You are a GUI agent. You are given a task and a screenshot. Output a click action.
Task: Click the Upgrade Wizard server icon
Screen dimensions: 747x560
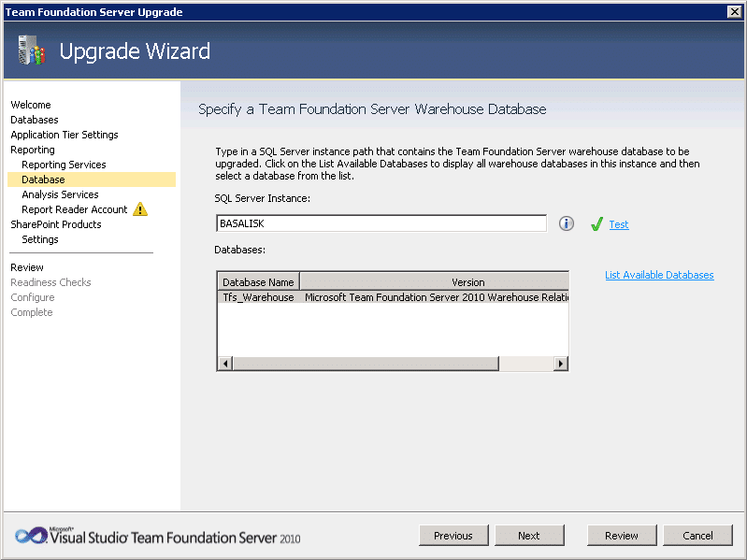[x=32, y=50]
